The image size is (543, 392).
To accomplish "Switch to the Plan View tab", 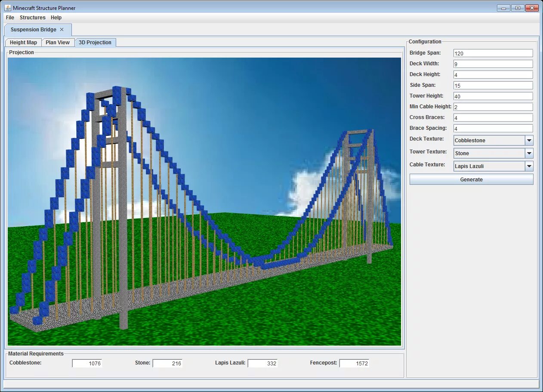I will pyautogui.click(x=58, y=43).
